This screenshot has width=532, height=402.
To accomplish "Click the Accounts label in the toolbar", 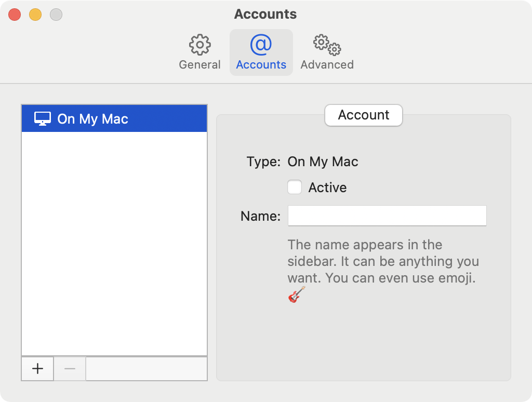I will pyautogui.click(x=261, y=64).
